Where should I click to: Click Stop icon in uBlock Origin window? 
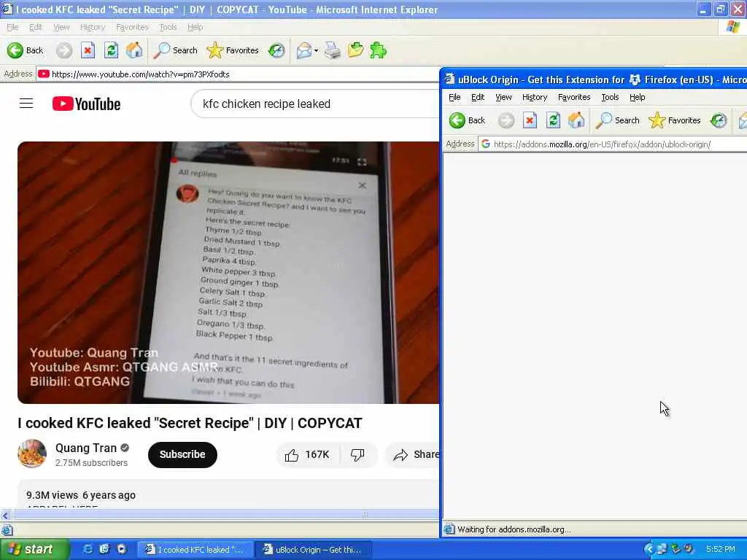point(530,120)
